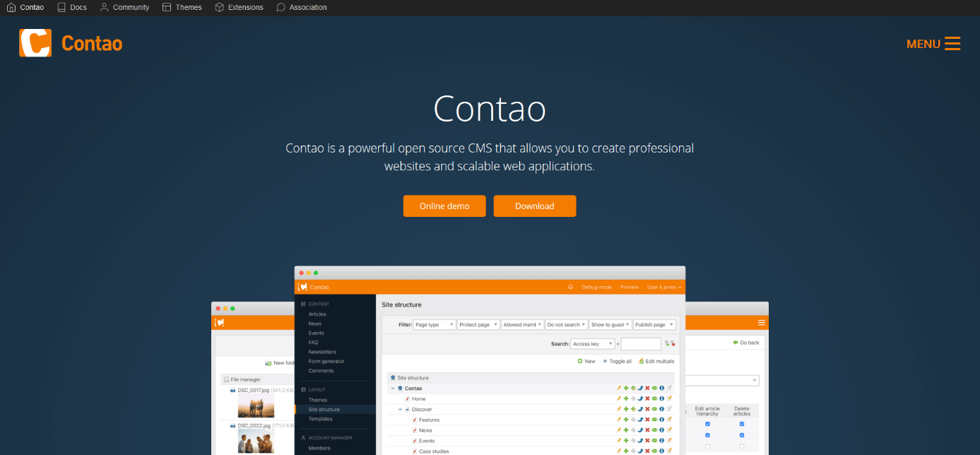The width and height of the screenshot is (980, 455).
Task: Select the pencil edit icon for the Home page
Action: click(x=618, y=398)
